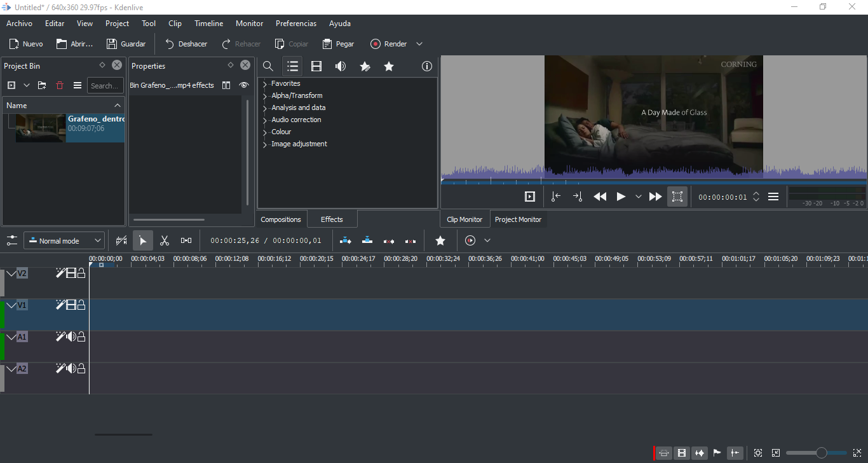868x463 pixels.
Task: Show effect description info icon
Action: pyautogui.click(x=427, y=66)
